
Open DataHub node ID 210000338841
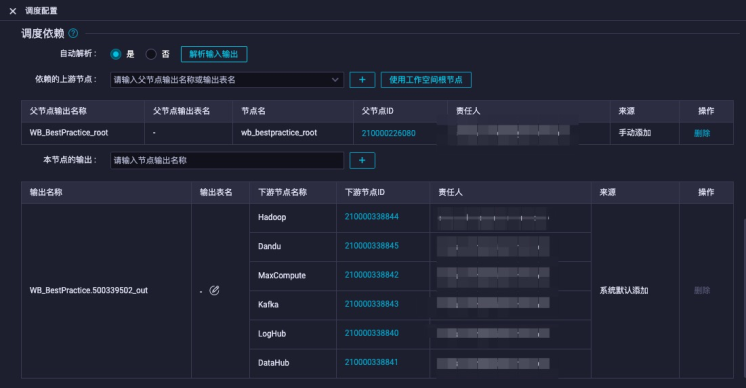click(x=371, y=362)
